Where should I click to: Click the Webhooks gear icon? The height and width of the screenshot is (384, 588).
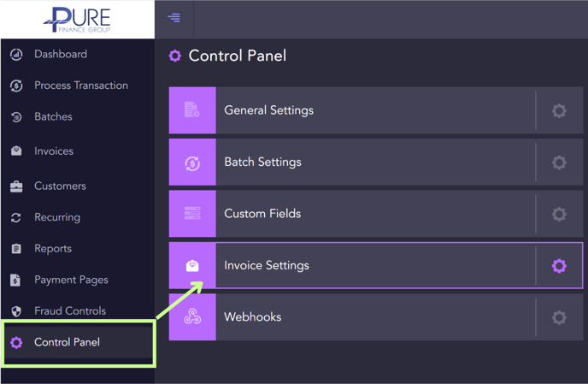[559, 317]
